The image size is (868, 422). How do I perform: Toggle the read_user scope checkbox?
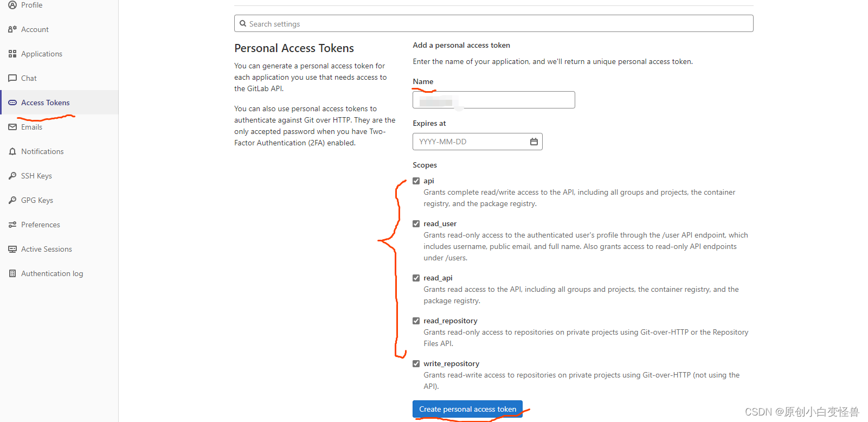[416, 223]
